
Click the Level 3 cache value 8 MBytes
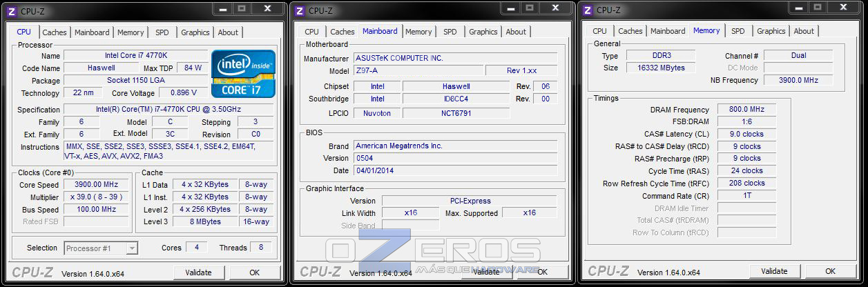point(205,221)
